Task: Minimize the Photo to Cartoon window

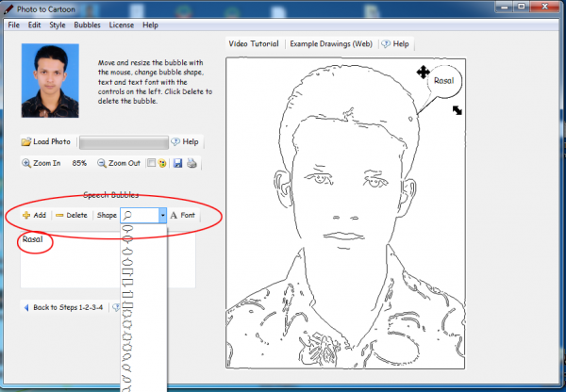Action: coord(505,7)
